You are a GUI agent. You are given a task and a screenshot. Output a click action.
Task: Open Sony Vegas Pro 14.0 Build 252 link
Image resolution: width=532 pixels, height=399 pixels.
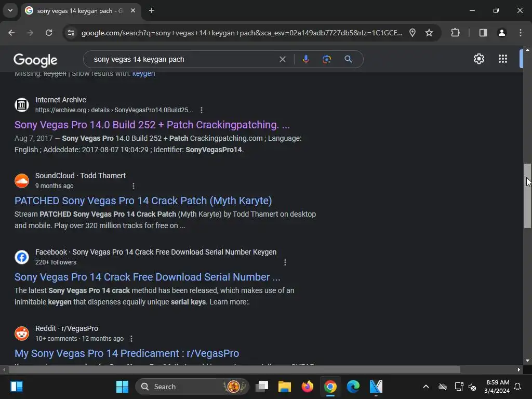point(152,125)
